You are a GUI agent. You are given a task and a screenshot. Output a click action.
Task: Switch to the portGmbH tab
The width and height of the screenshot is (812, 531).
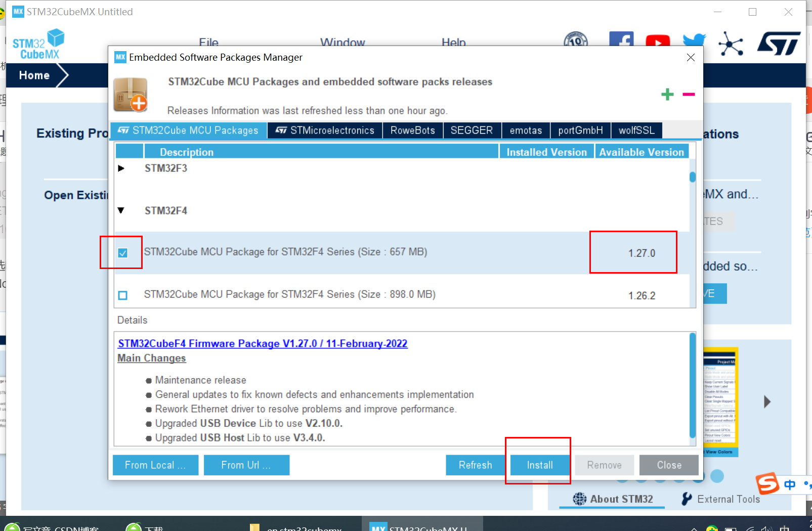tap(580, 130)
